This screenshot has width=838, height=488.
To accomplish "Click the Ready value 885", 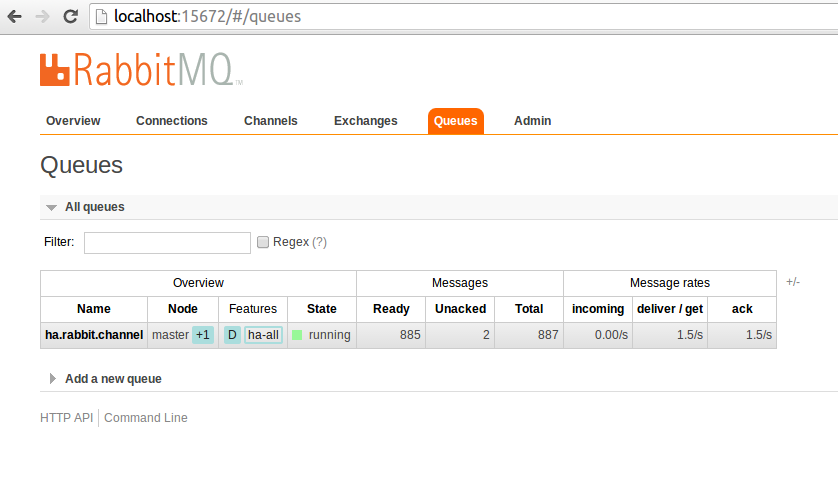I will (x=410, y=335).
